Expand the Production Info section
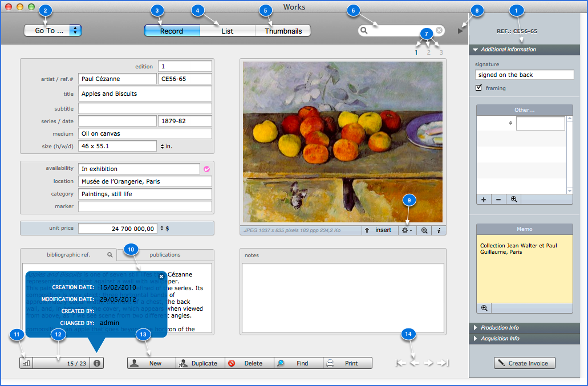Screen dimensions: 588x386 point(500,328)
